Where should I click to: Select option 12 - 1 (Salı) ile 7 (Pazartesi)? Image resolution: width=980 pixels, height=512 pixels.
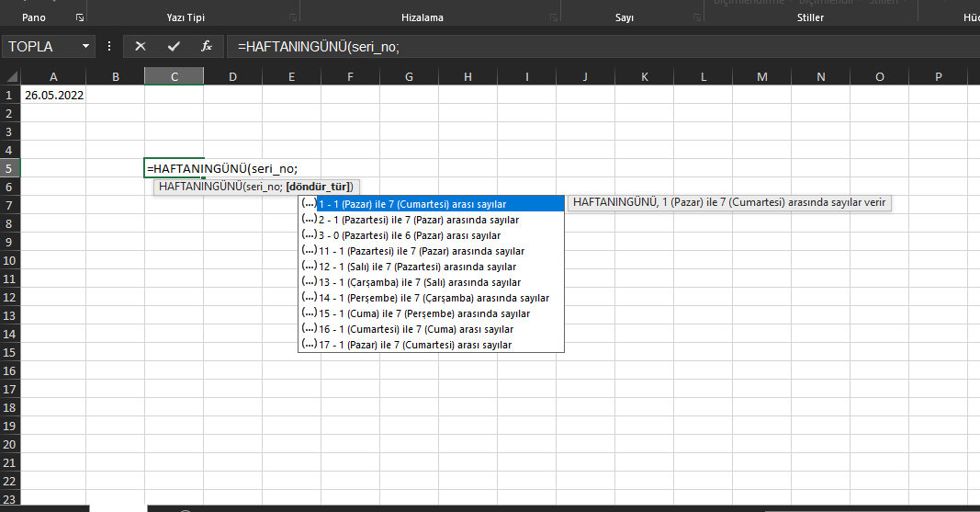tap(432, 267)
